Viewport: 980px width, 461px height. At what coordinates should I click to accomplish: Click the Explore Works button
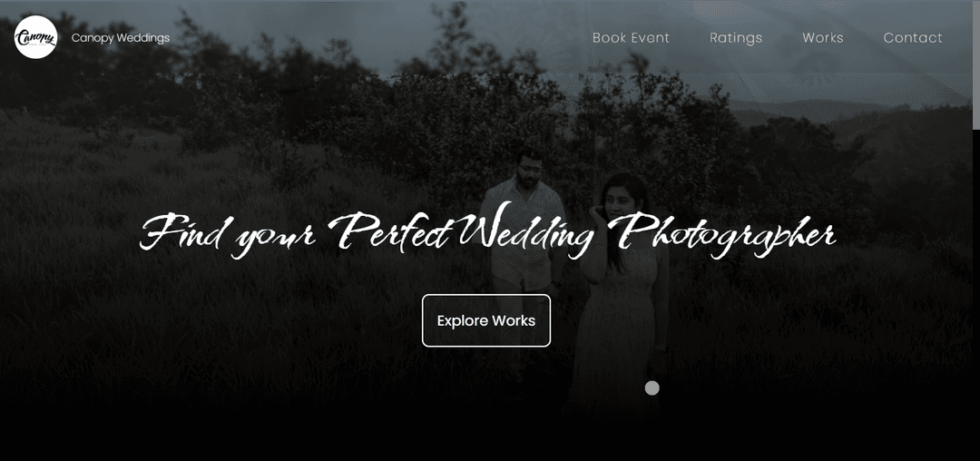[x=486, y=320]
